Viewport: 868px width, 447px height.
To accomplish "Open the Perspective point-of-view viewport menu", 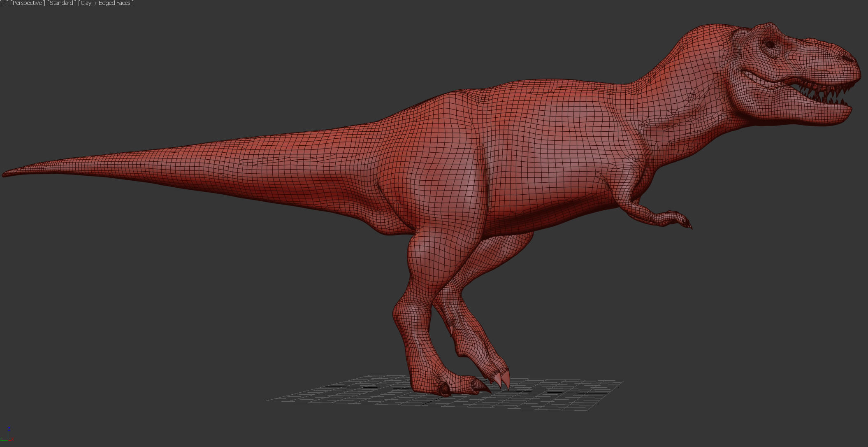I will pos(27,3).
